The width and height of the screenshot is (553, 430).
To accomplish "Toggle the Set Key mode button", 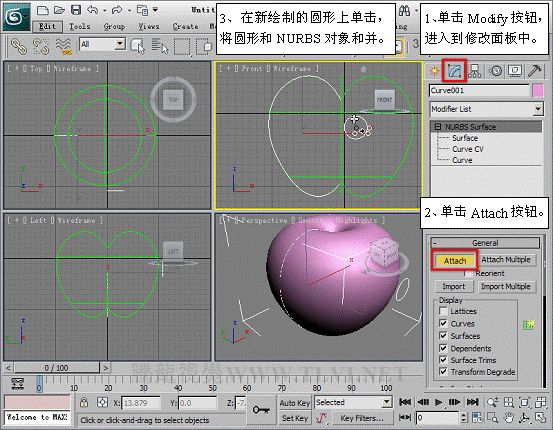I will coord(294,418).
